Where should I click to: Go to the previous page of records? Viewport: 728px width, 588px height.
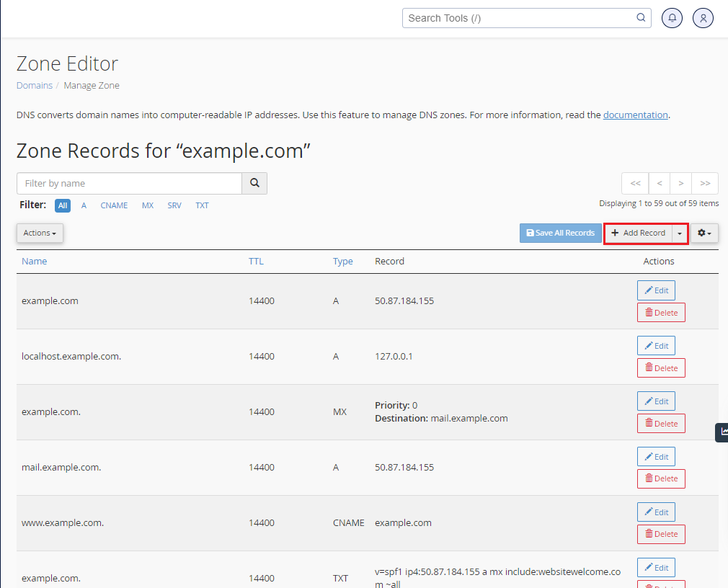tap(660, 183)
